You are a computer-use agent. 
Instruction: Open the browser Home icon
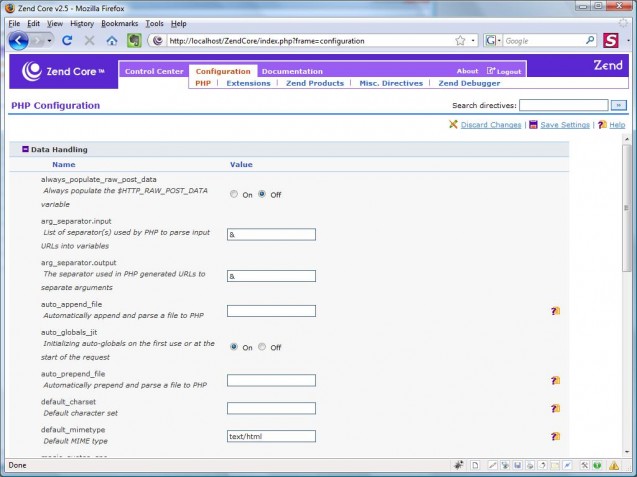pos(112,41)
